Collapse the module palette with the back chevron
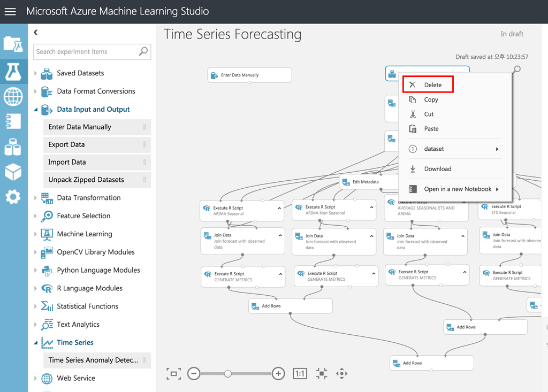Image resolution: width=548 pixels, height=392 pixels. pyautogui.click(x=36, y=33)
